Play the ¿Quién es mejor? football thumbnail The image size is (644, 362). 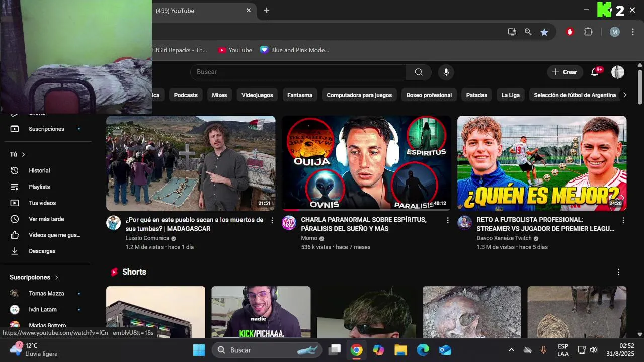(542, 163)
